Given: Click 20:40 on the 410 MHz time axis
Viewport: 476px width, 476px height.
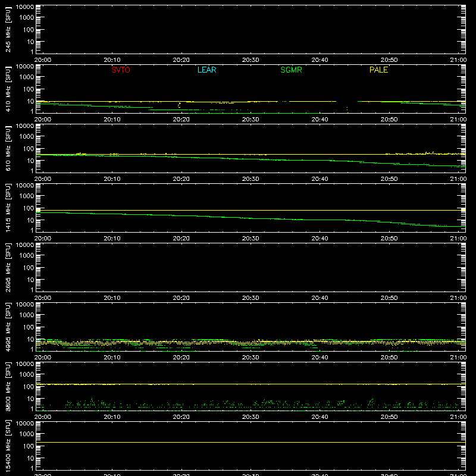Looking at the screenshot, I should tap(320, 120).
